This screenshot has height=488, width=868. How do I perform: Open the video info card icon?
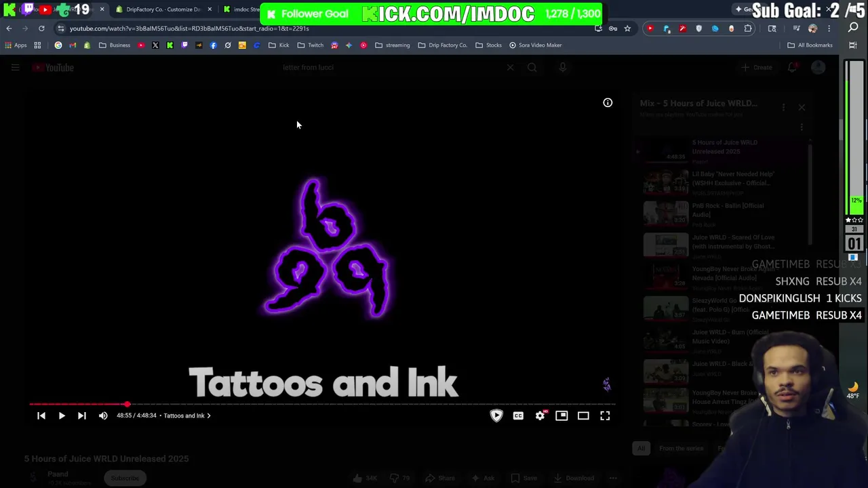tap(608, 103)
